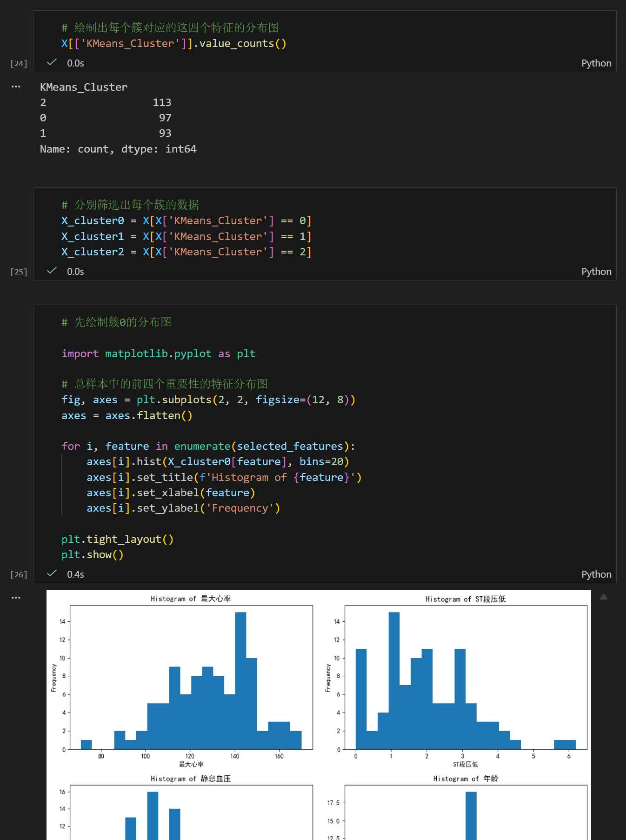626x840 pixels.
Task: Change language of cell 24 Python label
Action: pos(596,63)
